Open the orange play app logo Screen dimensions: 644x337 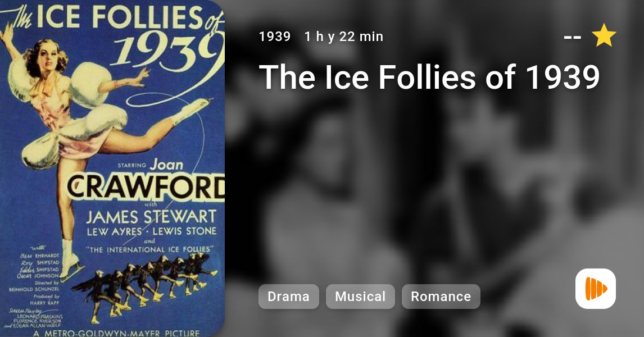click(596, 289)
